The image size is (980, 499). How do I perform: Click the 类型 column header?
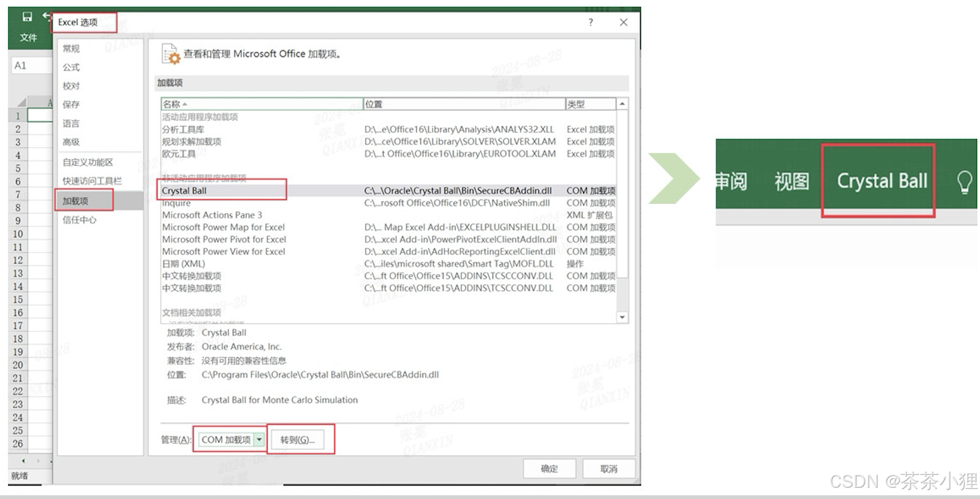[x=591, y=104]
